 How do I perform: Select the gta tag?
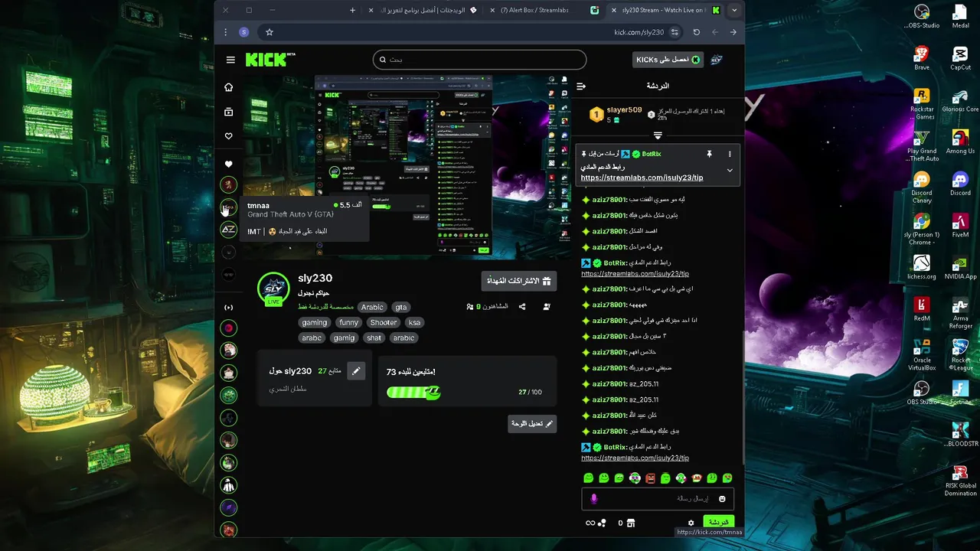[401, 307]
